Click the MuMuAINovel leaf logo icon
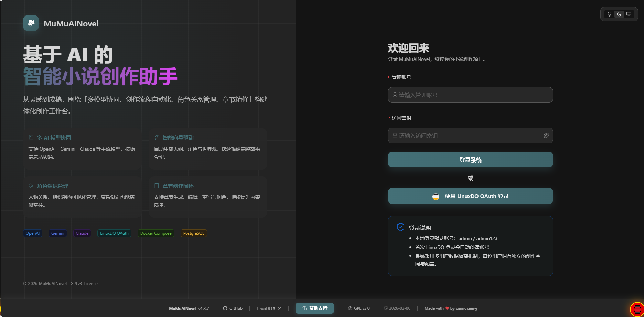 pos(31,23)
